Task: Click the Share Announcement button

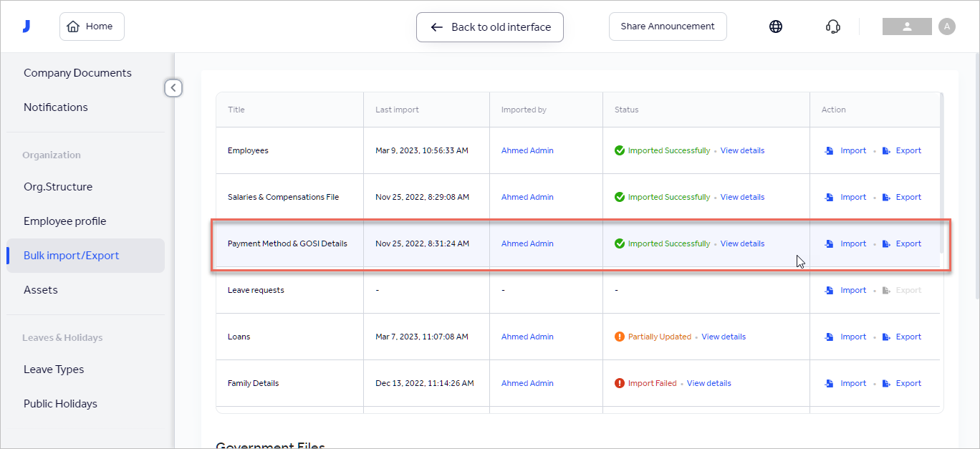Action: click(x=667, y=26)
